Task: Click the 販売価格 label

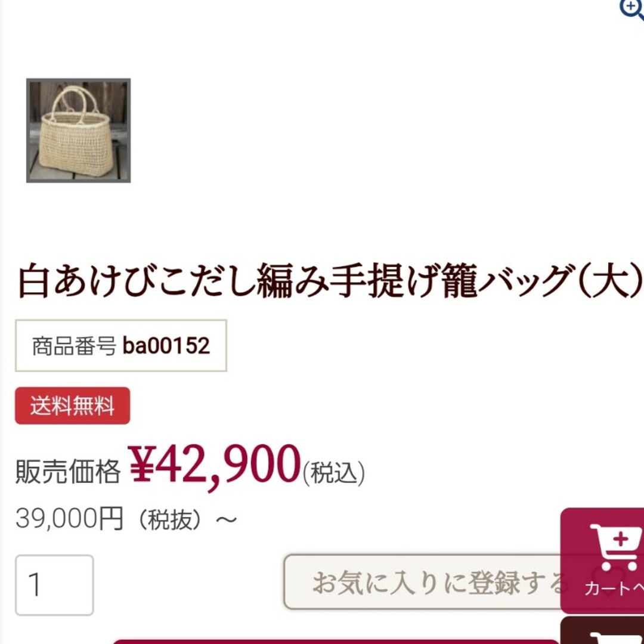Action: [68, 471]
